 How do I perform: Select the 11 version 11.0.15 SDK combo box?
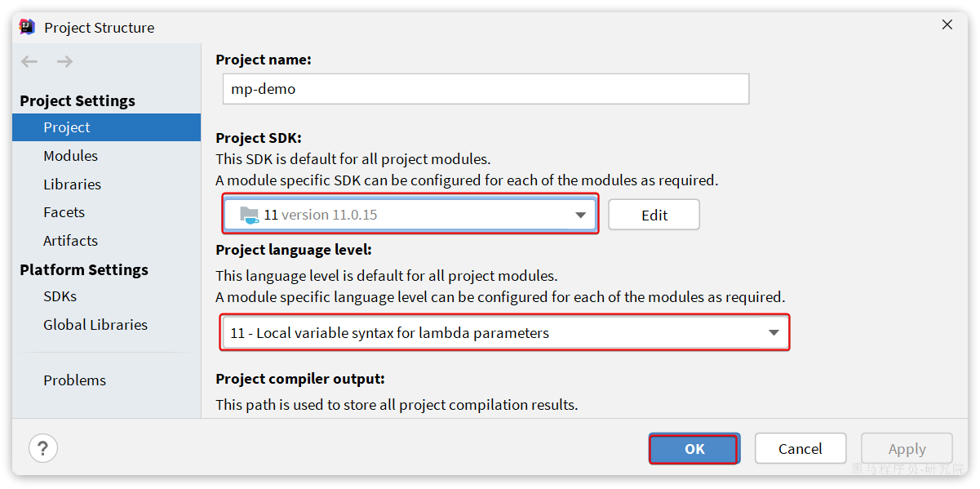tap(408, 216)
